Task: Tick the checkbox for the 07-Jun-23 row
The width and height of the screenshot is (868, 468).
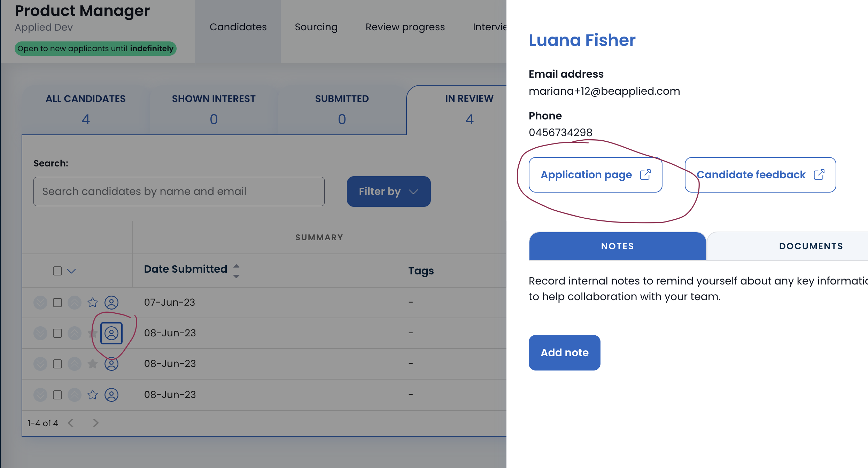Action: pos(57,303)
